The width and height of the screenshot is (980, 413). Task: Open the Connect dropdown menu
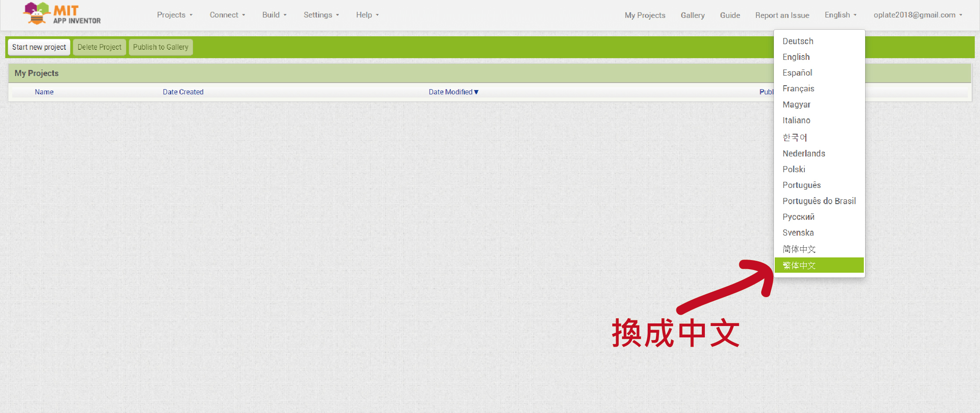[x=228, y=15]
